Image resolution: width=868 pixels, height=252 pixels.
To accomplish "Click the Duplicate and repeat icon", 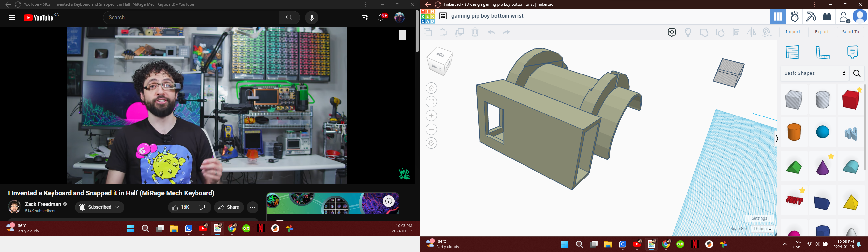I will [459, 32].
